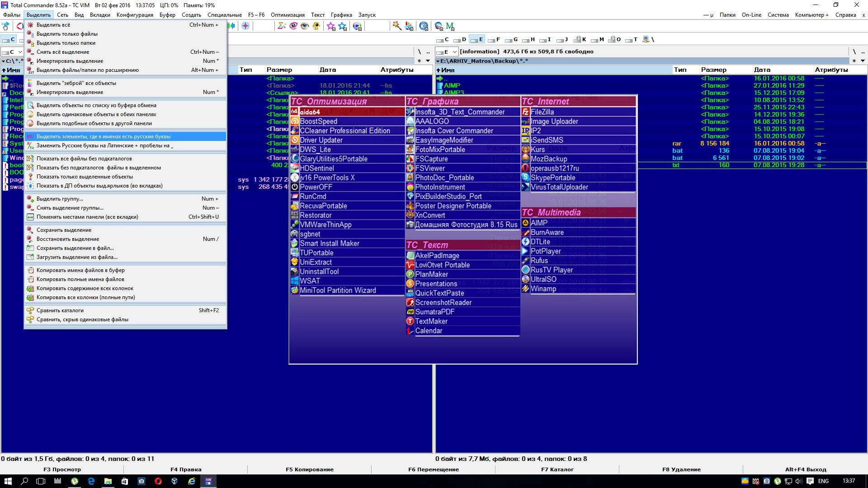Open left panel directory history arrow
The image size is (868, 488).
pyautogui.click(x=428, y=61)
